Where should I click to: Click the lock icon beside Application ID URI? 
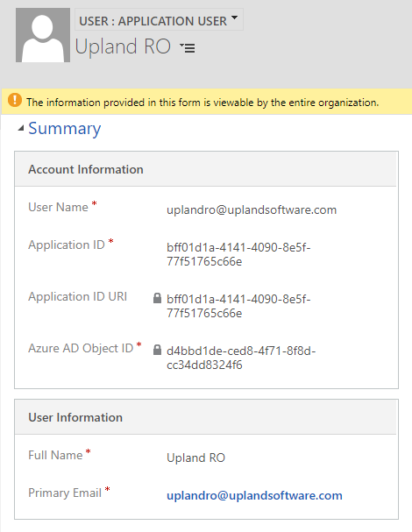pos(157,298)
